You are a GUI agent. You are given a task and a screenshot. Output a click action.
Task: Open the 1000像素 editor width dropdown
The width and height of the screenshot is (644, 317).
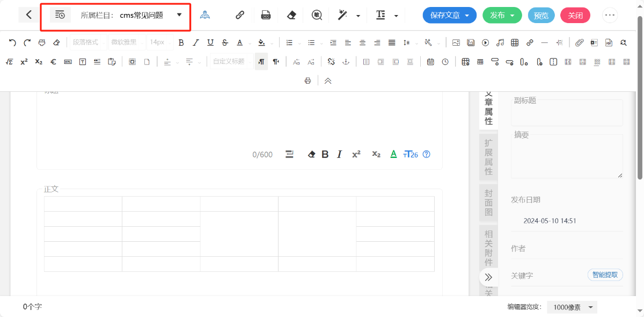(x=573, y=307)
